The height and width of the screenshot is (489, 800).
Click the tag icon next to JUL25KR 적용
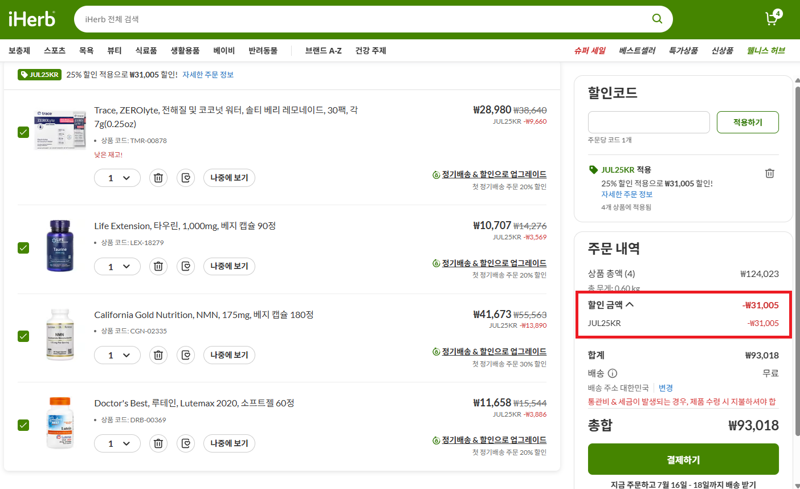[x=593, y=170]
